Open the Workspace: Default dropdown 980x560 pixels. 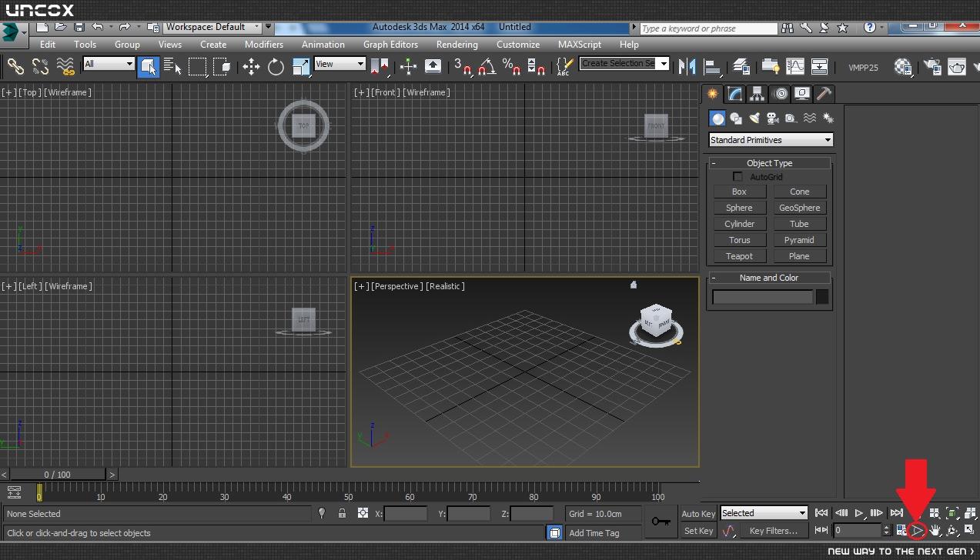[x=212, y=27]
